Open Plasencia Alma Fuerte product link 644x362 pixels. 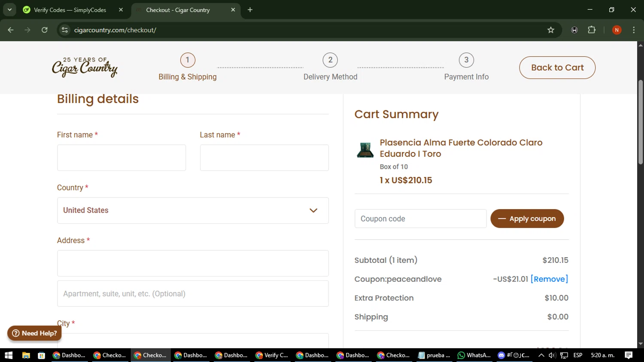point(461,148)
